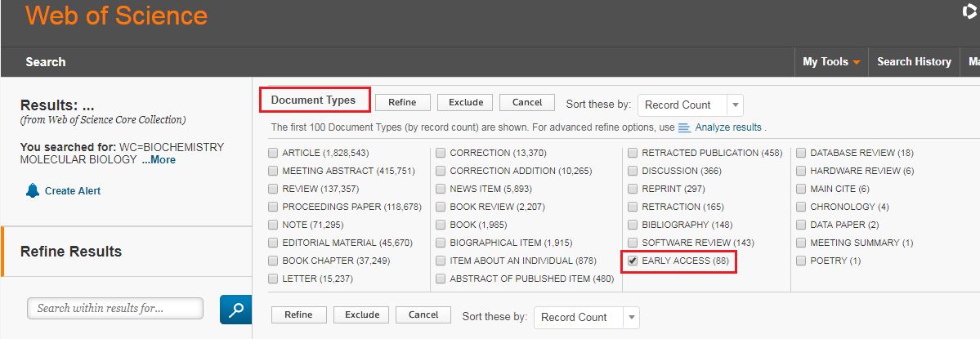
Task: Select the DATA PAPER checkbox
Action: [x=801, y=225]
